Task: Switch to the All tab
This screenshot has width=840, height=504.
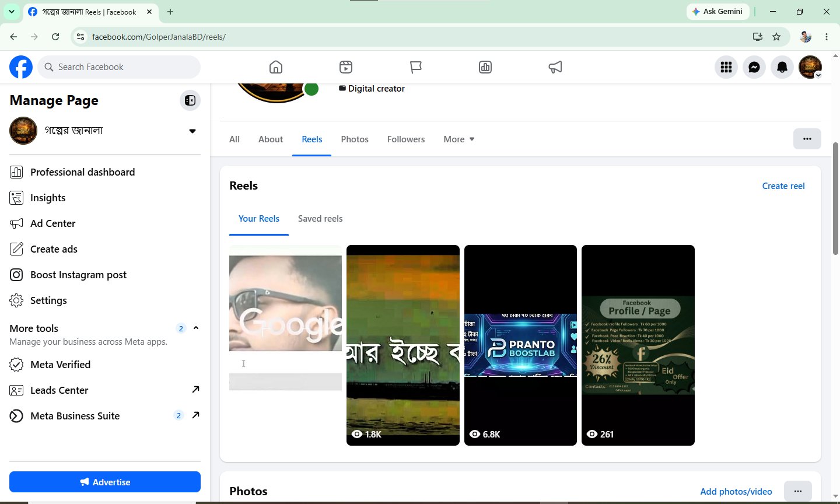Action: 235,139
